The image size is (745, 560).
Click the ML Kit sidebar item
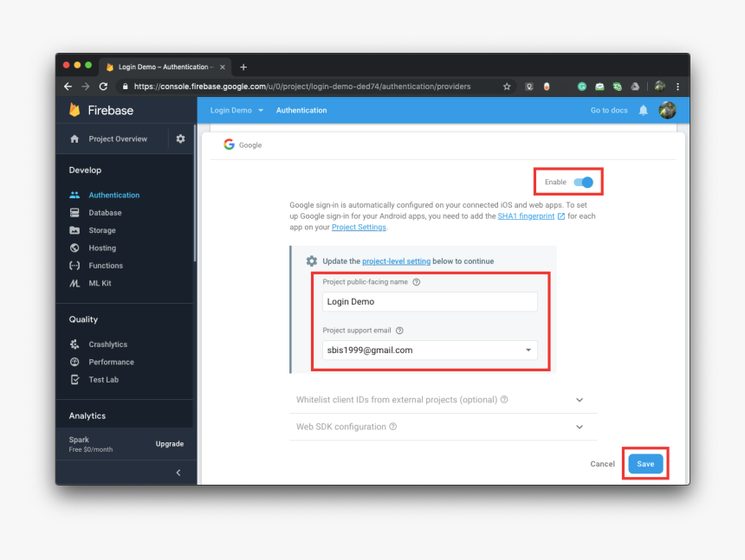[x=100, y=283]
